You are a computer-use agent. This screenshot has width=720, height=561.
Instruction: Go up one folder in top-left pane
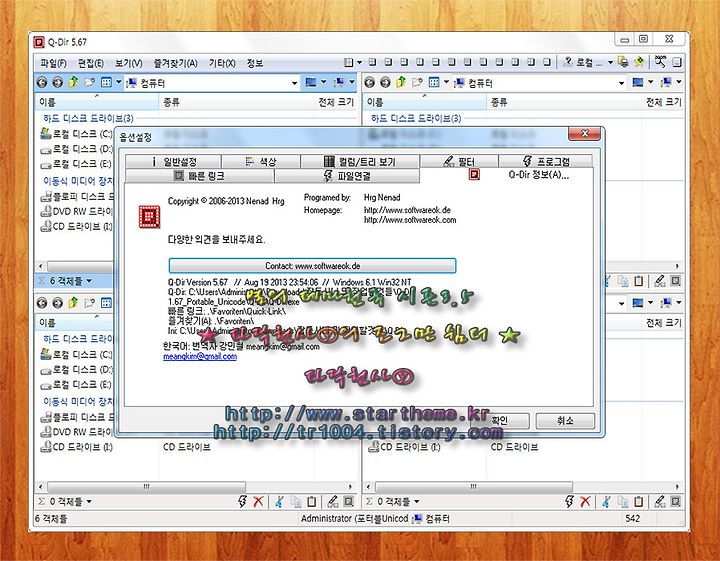(x=73, y=83)
